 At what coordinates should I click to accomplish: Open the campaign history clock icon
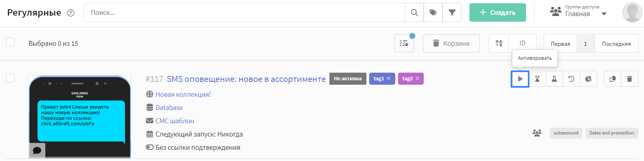click(x=571, y=79)
